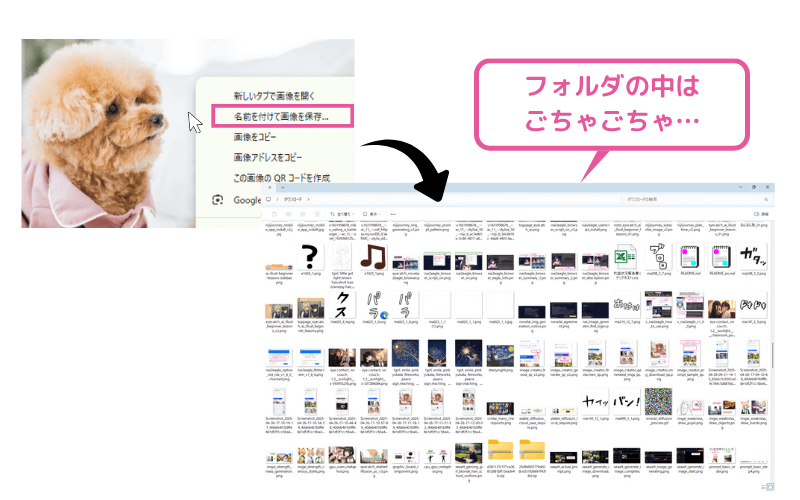Select the black question mark image file
This screenshot has width=800, height=500.
click(x=309, y=255)
